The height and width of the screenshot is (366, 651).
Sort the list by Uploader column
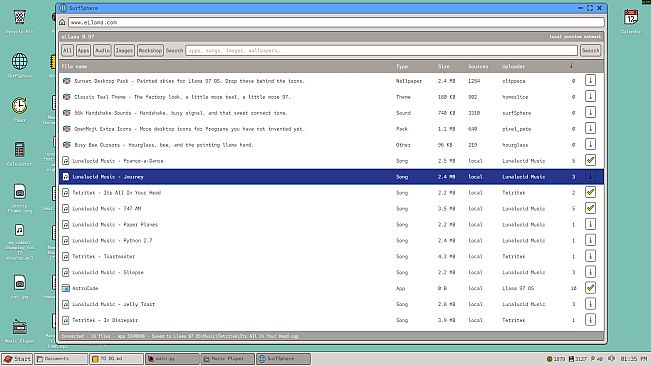pos(513,66)
